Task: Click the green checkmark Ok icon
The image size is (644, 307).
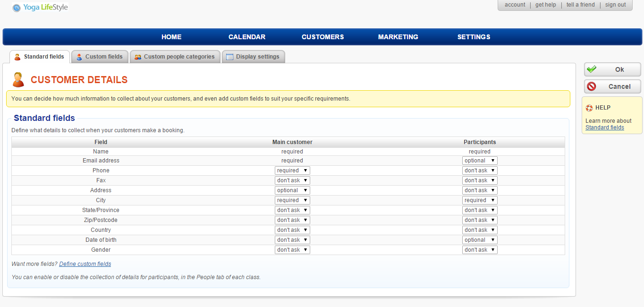Action: click(592, 69)
